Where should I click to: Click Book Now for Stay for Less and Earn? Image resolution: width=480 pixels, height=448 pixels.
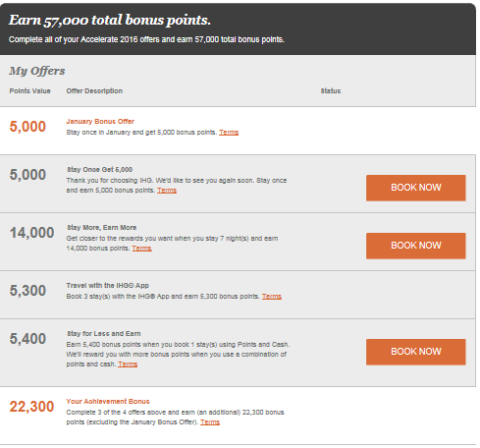pyautogui.click(x=415, y=352)
